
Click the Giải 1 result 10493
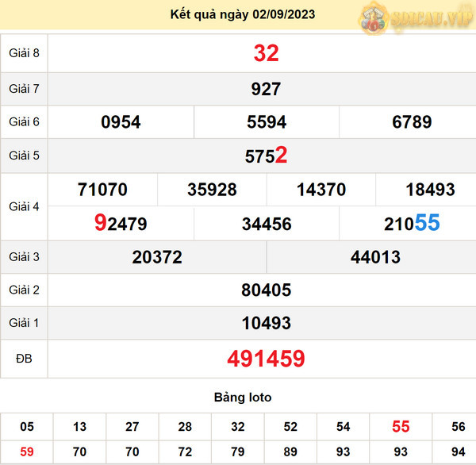pyautogui.click(x=267, y=323)
